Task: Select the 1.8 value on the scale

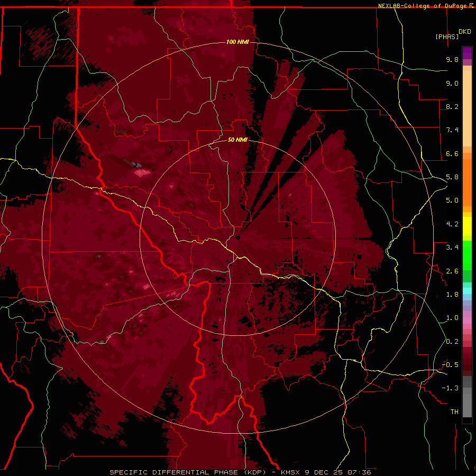Action: pos(452,295)
